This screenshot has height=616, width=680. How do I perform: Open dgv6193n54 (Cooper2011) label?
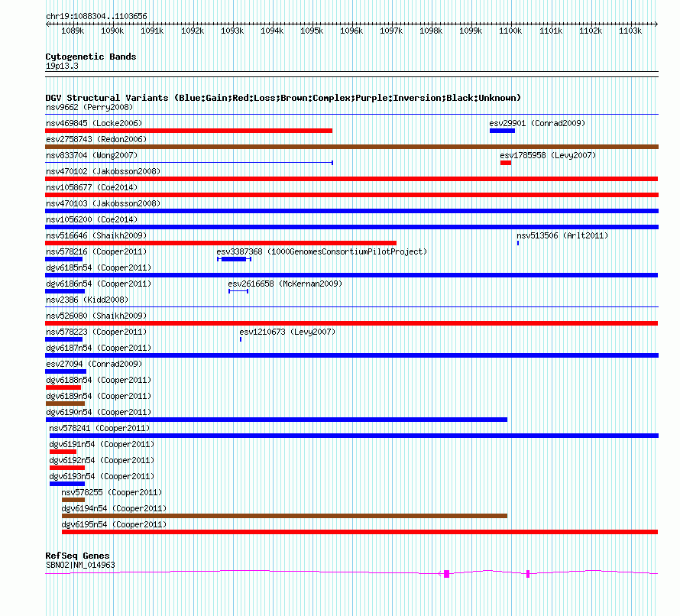tap(102, 476)
